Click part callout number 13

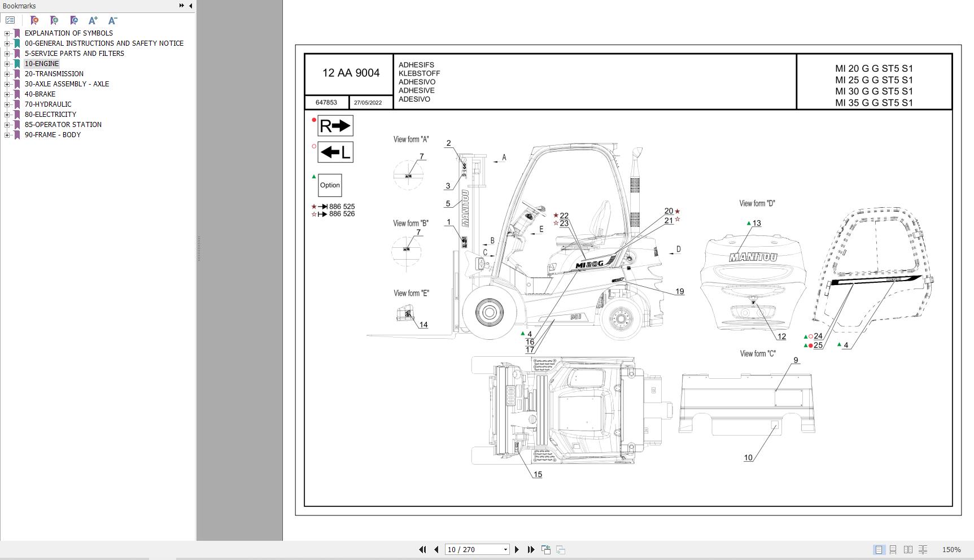click(757, 224)
